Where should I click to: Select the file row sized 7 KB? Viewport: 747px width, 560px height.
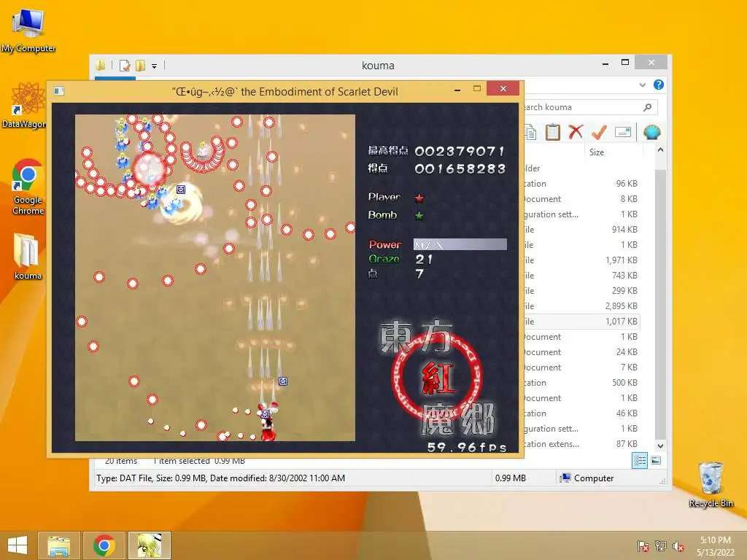(x=581, y=367)
